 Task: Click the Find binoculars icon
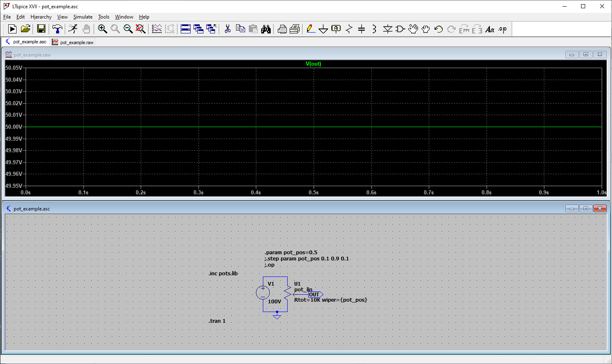266,29
